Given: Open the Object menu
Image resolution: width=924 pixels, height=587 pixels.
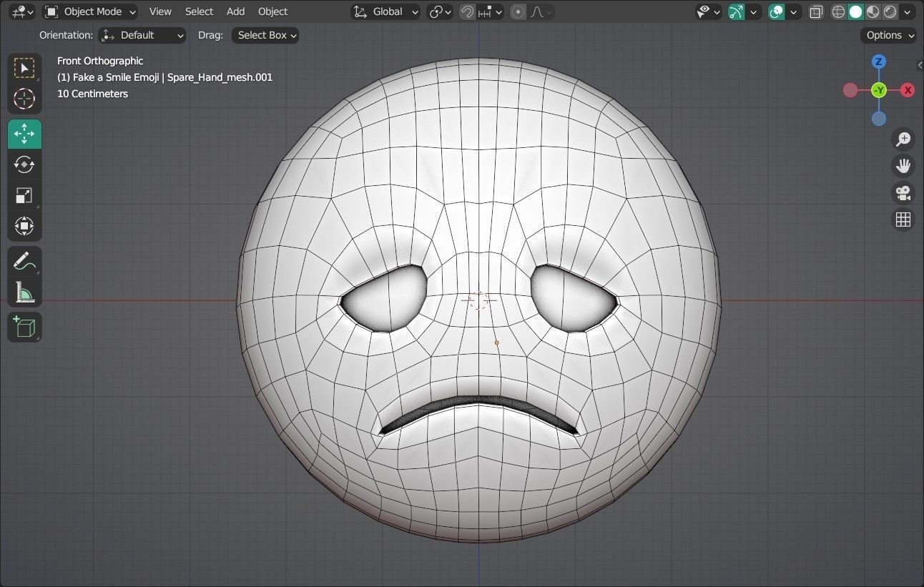Looking at the screenshot, I should pyautogui.click(x=272, y=11).
